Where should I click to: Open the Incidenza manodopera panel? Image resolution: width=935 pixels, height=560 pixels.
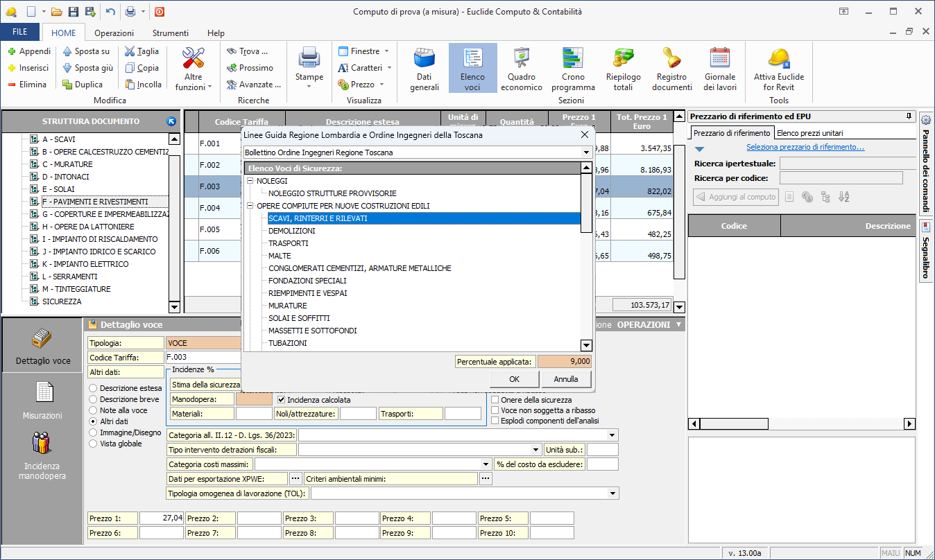pos(42,454)
